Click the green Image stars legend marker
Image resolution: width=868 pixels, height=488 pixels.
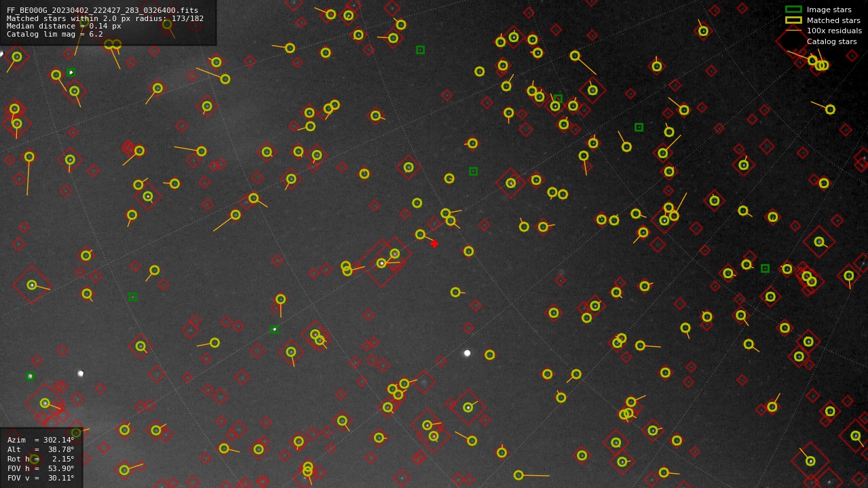[x=793, y=10]
